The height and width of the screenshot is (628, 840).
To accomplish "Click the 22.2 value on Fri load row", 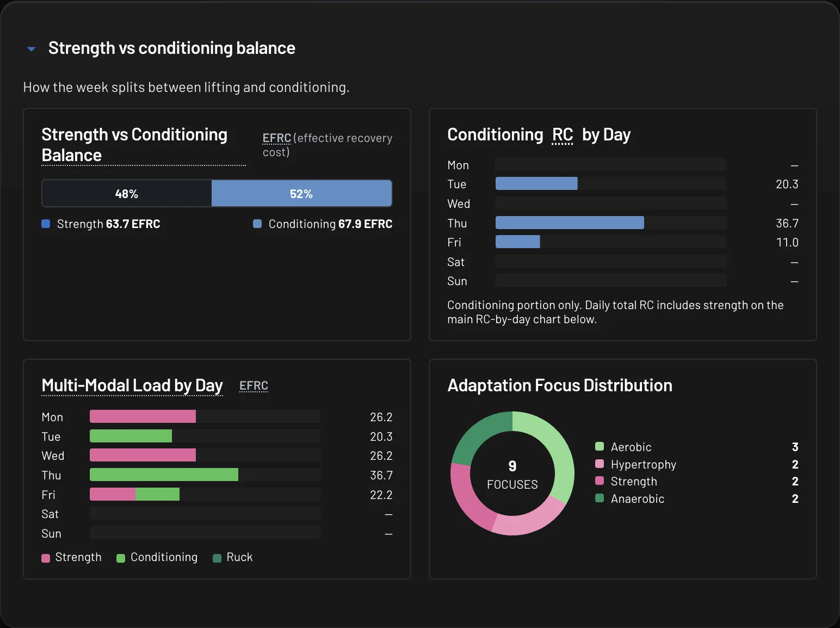I will click(x=381, y=495).
